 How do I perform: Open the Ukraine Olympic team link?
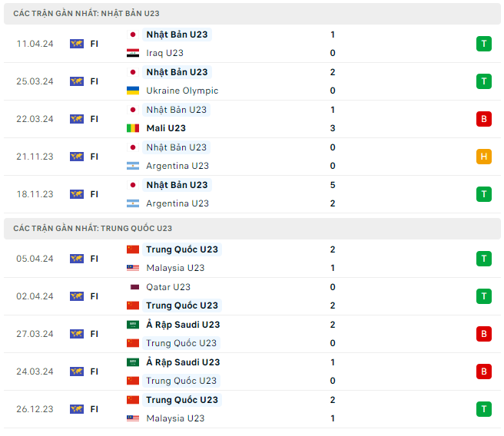[182, 91]
